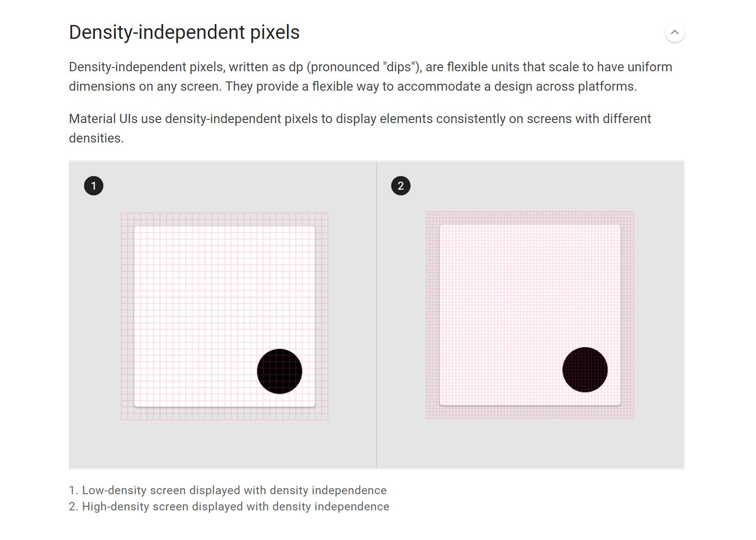Click the vertical divider between the diagrams
Screen dimensions: 756x540
click(376, 315)
